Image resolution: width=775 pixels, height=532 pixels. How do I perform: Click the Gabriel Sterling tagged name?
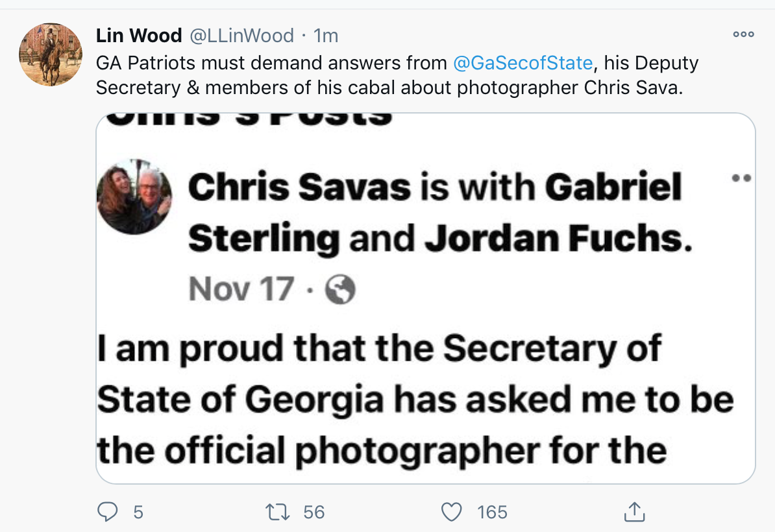(434, 213)
